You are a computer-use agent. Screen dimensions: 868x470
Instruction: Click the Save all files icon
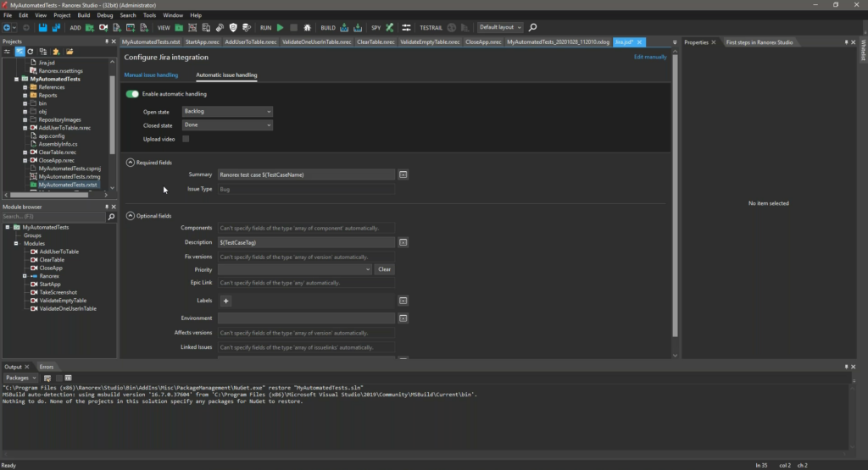[56, 27]
